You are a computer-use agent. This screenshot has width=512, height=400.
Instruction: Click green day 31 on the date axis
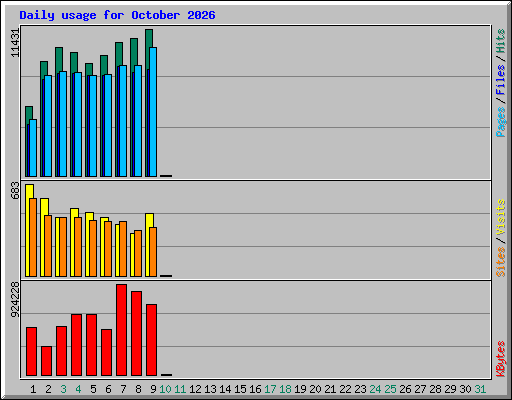480,389
